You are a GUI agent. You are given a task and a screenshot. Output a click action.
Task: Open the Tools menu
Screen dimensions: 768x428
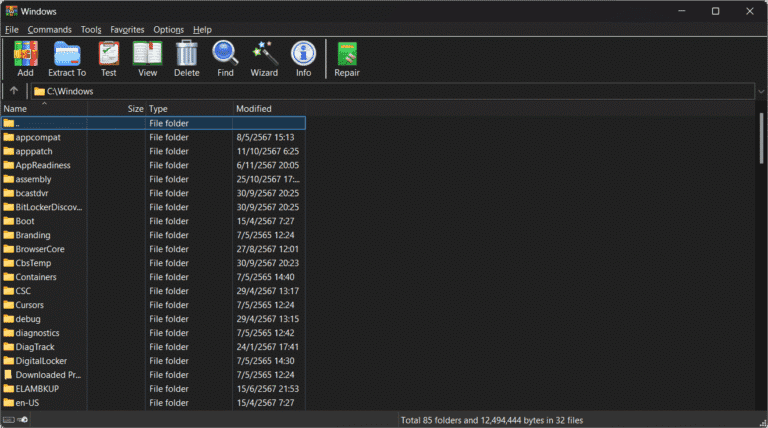pyautogui.click(x=91, y=30)
